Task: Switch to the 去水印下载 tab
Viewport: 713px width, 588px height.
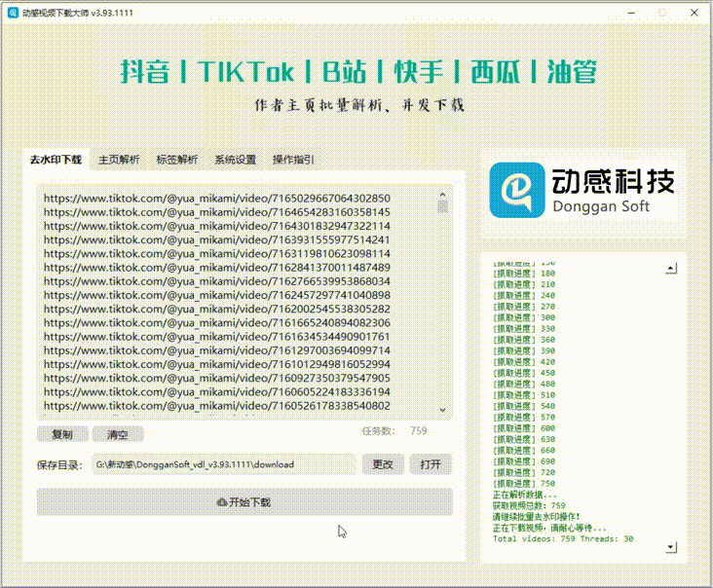Action: [x=55, y=160]
